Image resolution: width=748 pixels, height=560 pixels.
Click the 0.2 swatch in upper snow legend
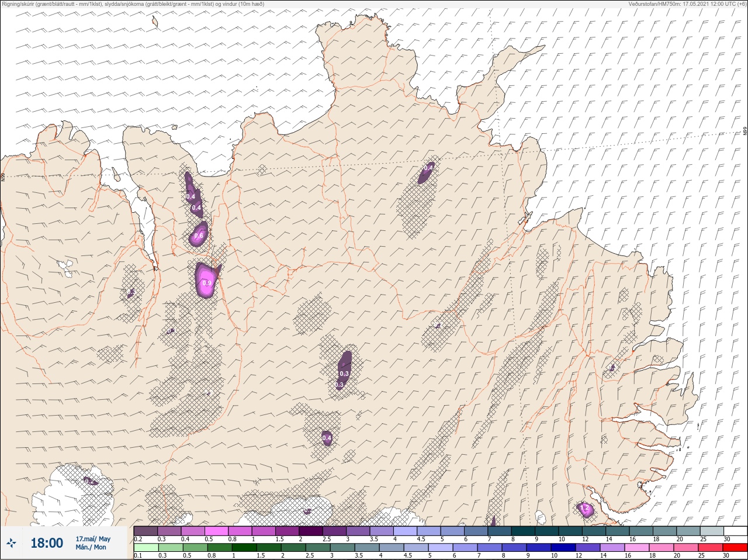point(146,531)
